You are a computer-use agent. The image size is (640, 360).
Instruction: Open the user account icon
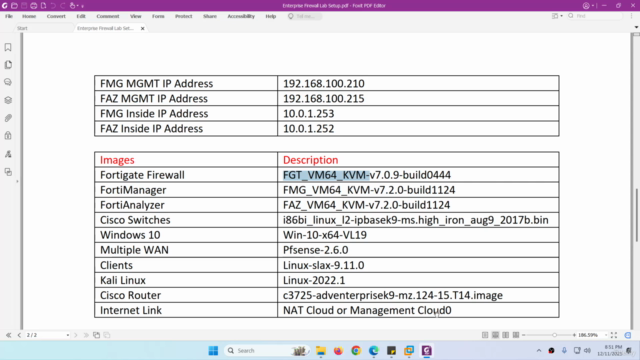(x=586, y=6)
